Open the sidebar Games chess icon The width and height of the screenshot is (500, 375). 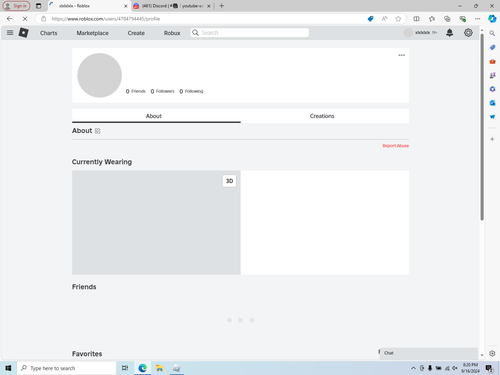click(492, 75)
